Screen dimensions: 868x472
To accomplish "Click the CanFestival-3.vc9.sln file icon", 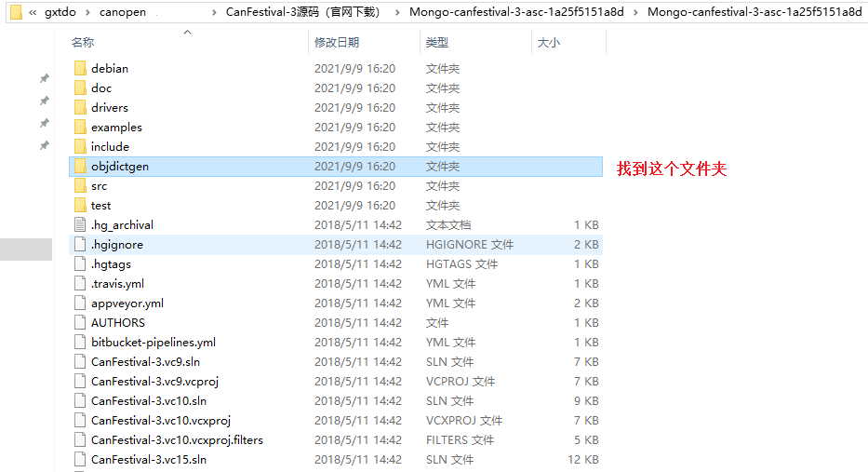I will click(80, 362).
